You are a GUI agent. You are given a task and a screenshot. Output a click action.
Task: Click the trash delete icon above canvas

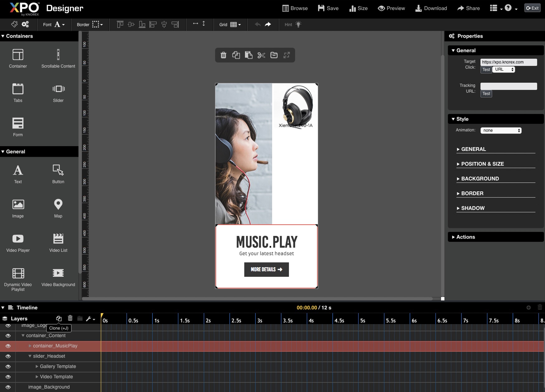223,55
